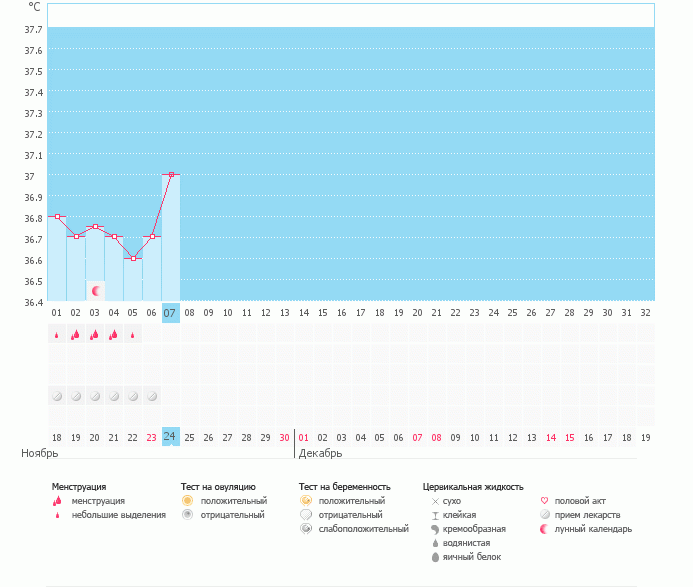This screenshot has height=587, width=693.
Task: Click the 'Декабрь' month label
Action: [320, 453]
